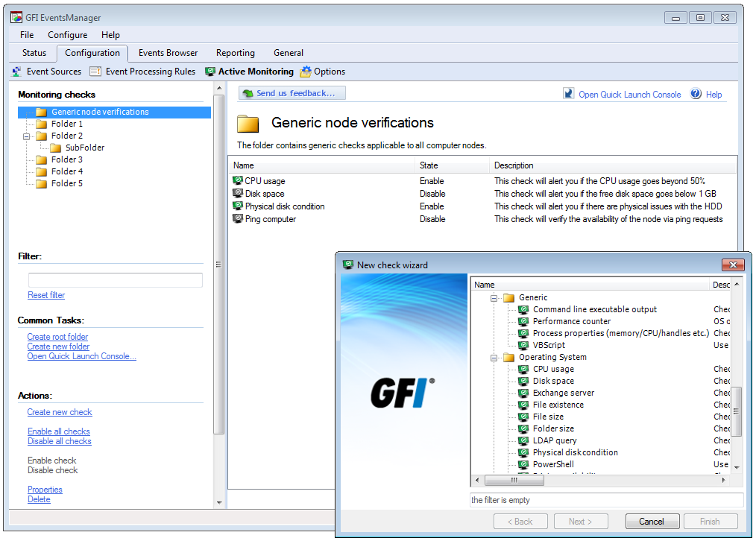Click the Enable all checks link

pos(59,431)
